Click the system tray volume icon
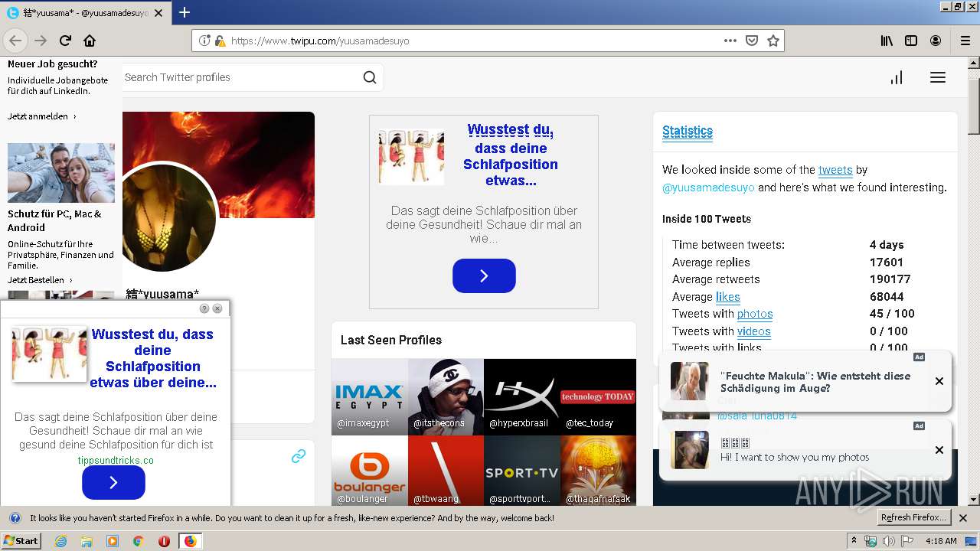This screenshot has height=551, width=980. pyautogui.click(x=888, y=541)
